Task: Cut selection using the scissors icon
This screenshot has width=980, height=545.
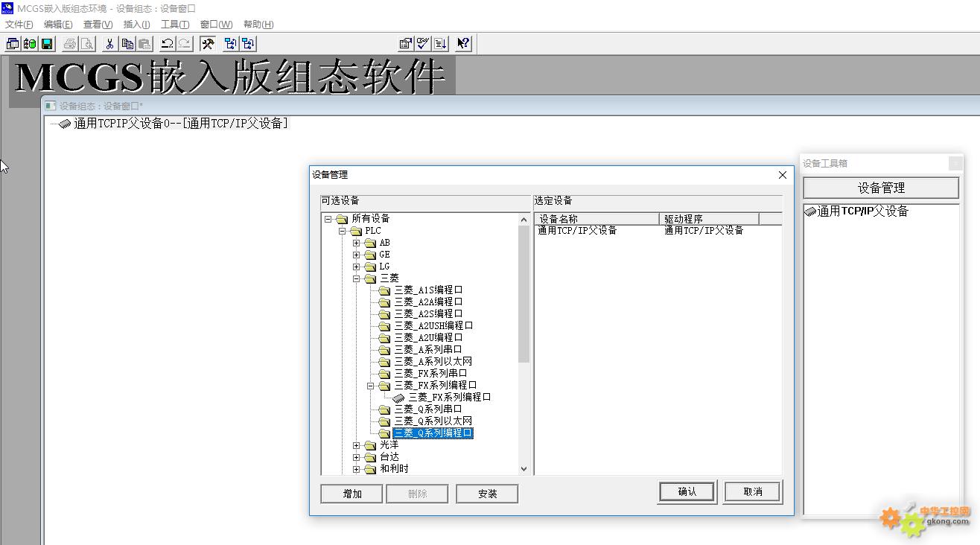Action: 109,44
